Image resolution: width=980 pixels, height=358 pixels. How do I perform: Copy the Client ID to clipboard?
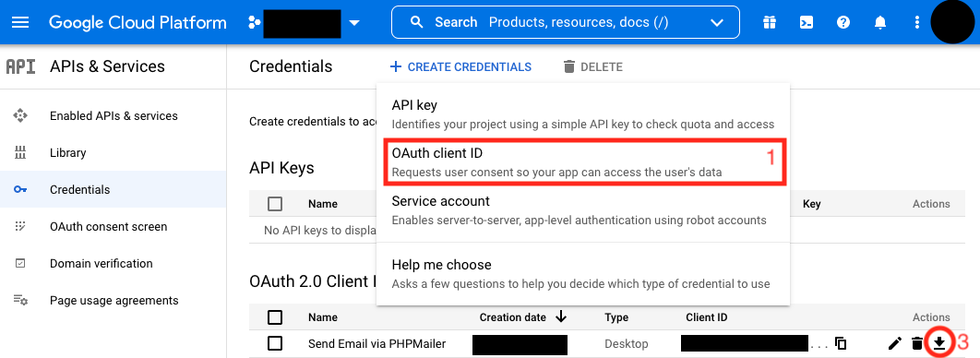click(841, 343)
